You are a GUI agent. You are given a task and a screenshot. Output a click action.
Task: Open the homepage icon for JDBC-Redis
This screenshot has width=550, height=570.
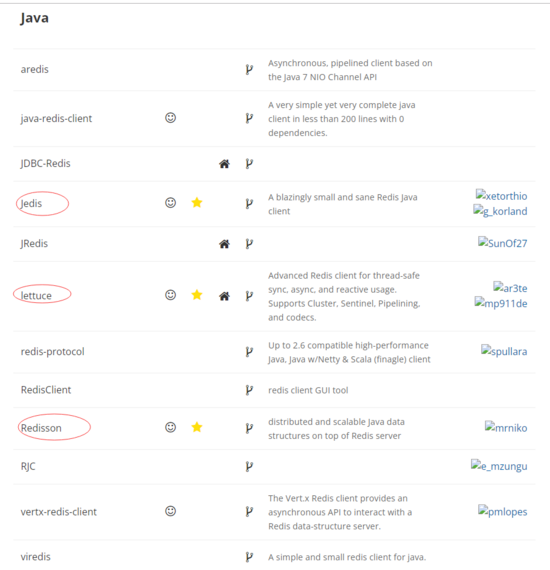click(x=224, y=164)
